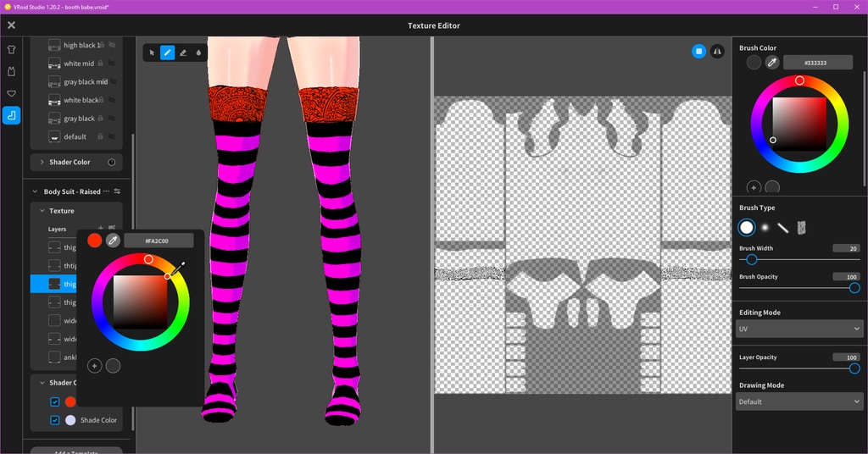Add shader color to popup palette
Viewport: 868px width, 454px height.
point(95,366)
